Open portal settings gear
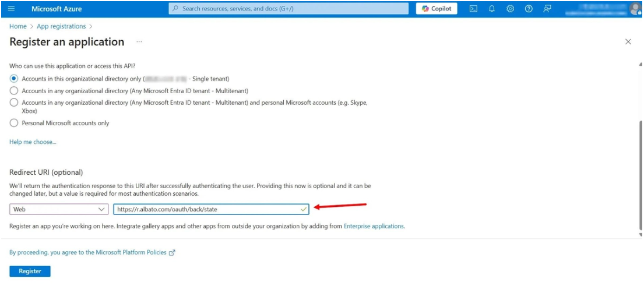 (510, 9)
